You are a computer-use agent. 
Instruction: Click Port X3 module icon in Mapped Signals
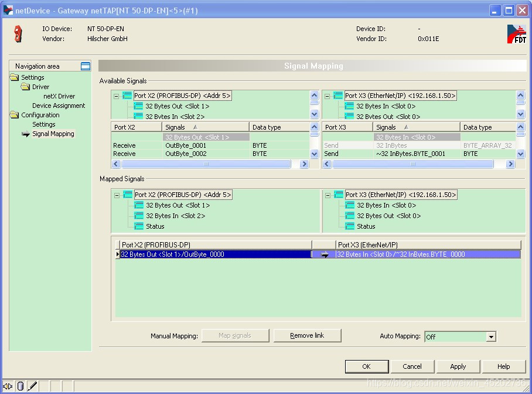339,195
